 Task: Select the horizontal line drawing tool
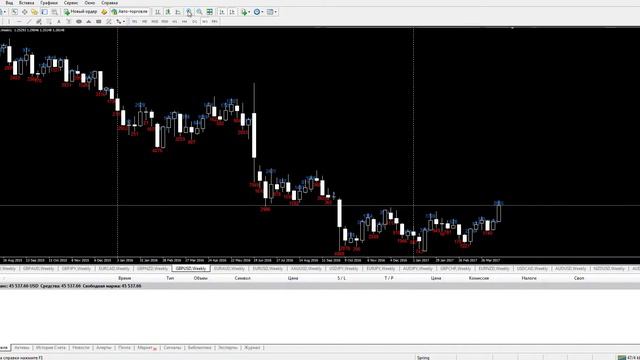pos(19,21)
